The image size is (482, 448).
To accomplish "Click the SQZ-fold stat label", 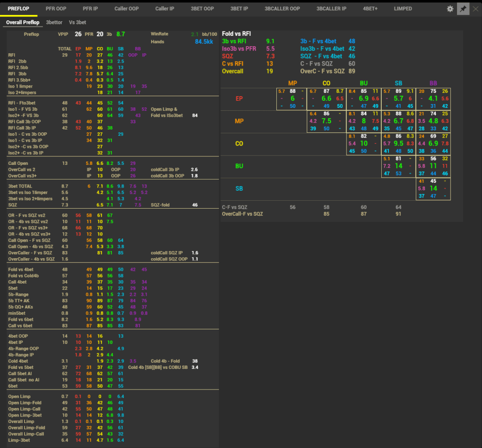I will [x=161, y=205].
